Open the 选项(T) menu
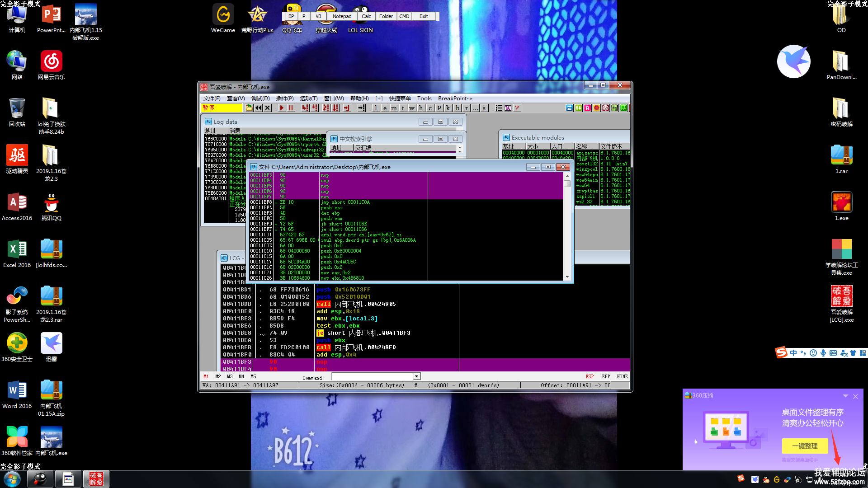This screenshot has height=488, width=868. pos(309,99)
